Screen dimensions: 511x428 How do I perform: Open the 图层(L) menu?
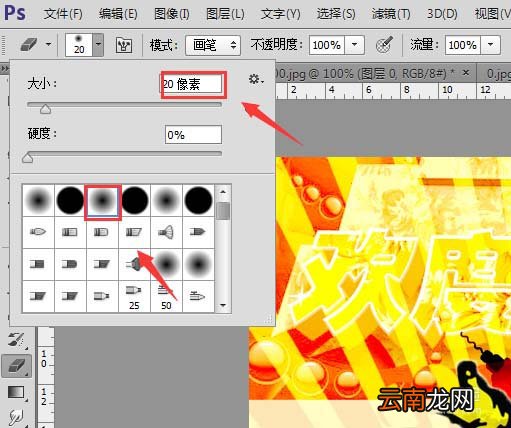click(x=225, y=14)
